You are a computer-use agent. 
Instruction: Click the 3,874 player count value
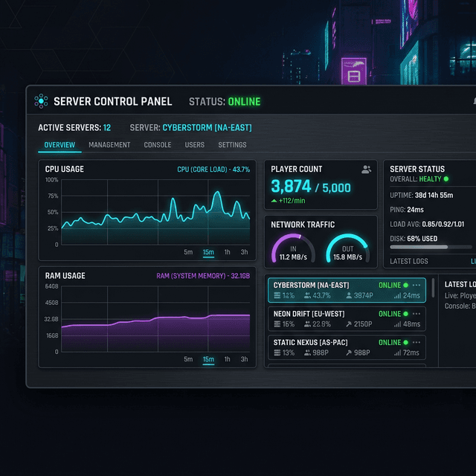(x=291, y=187)
